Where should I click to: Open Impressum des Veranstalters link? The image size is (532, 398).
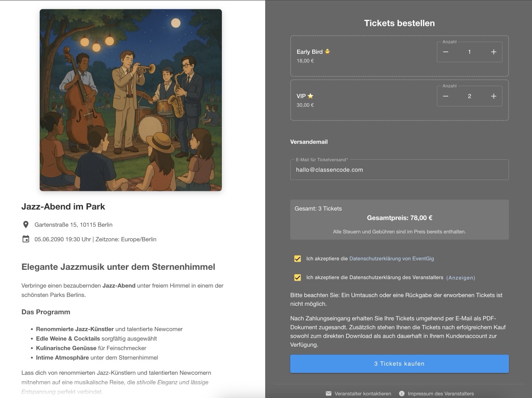[x=440, y=394]
